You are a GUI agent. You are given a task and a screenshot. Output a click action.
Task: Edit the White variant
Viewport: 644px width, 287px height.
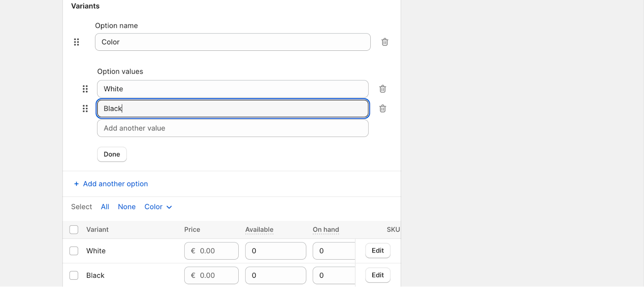378,251
